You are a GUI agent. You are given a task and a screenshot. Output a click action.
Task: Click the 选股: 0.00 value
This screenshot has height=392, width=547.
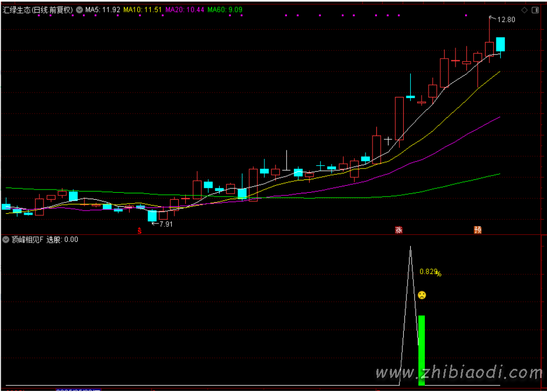tap(62, 240)
